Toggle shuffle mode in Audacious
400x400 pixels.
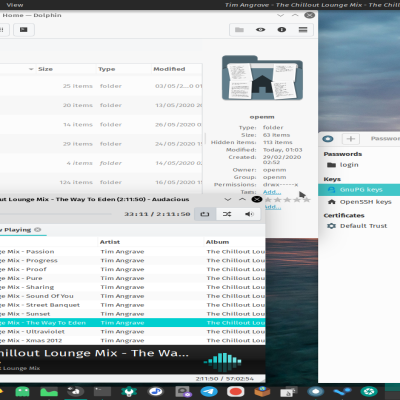tap(227, 214)
